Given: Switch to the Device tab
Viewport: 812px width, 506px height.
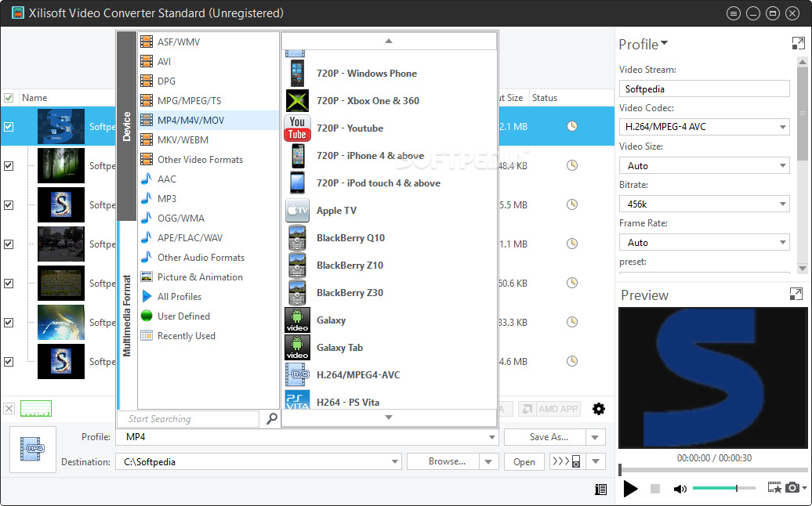Looking at the screenshot, I should point(127,126).
